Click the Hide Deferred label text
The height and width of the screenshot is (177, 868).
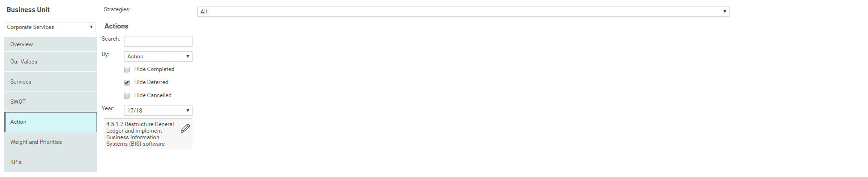pos(151,82)
